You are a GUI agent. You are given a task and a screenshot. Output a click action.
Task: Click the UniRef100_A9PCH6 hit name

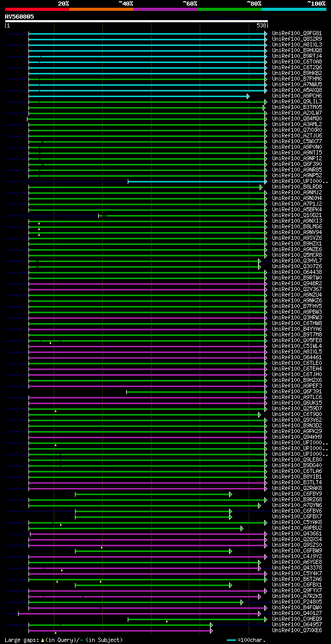tap(297, 96)
